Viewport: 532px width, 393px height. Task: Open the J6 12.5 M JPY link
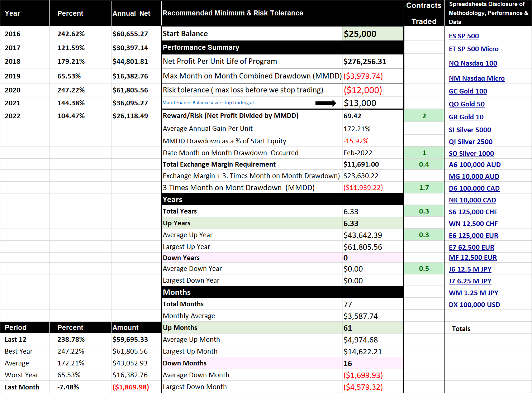470,269
